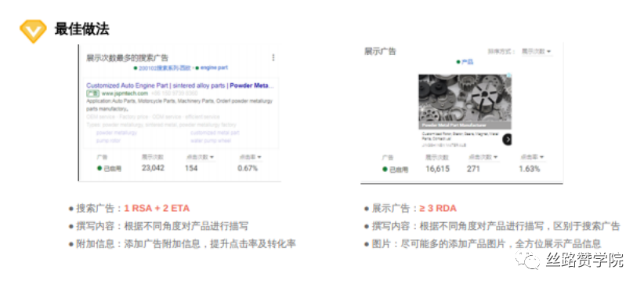This screenshot has width=644, height=288.
Task: Click the engine part ad group link
Action: [213, 67]
